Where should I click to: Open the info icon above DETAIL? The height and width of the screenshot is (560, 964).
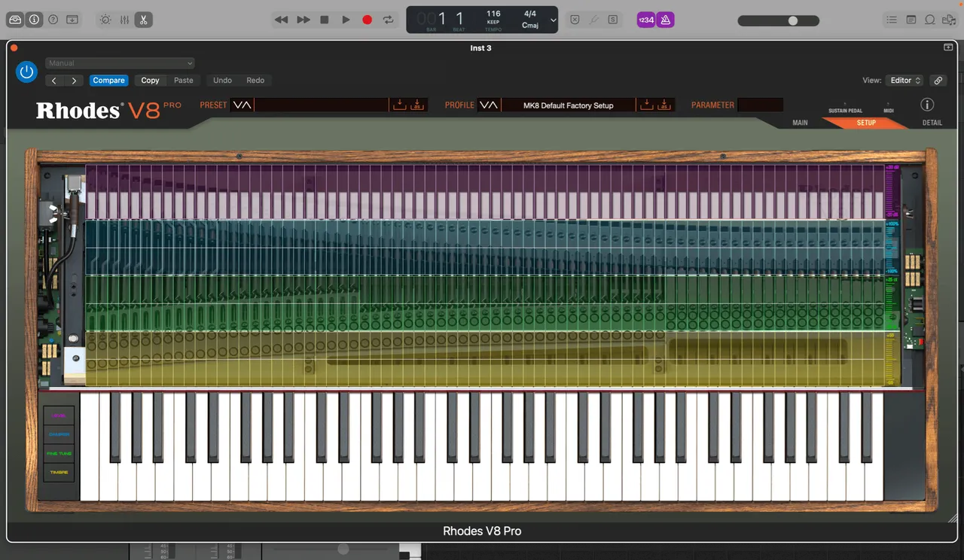[x=927, y=105]
